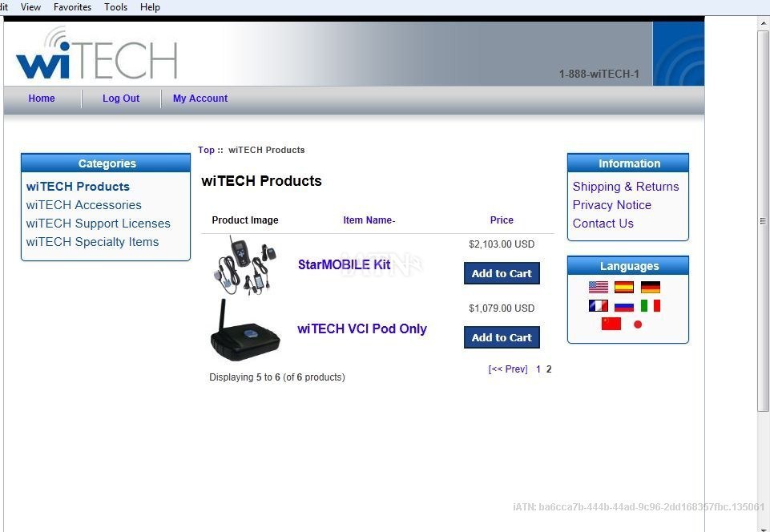This screenshot has height=532, width=770.
Task: Choose the Chinese flag language
Action: tap(611, 324)
